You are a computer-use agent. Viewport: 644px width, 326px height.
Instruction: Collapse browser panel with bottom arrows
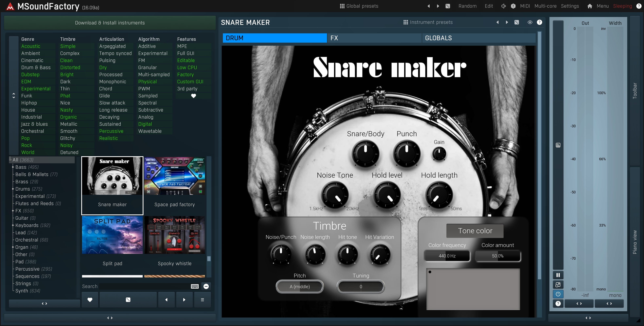click(x=110, y=318)
